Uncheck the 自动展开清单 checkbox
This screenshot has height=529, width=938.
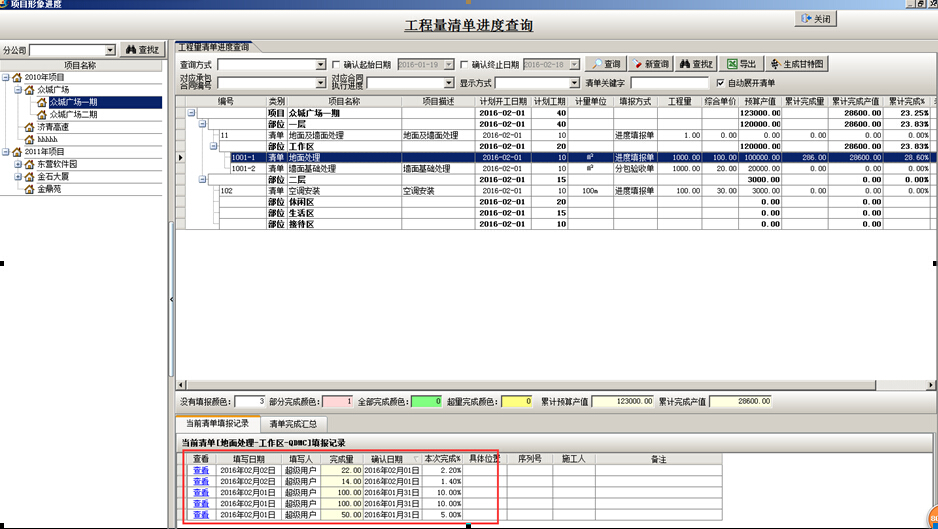(720, 83)
